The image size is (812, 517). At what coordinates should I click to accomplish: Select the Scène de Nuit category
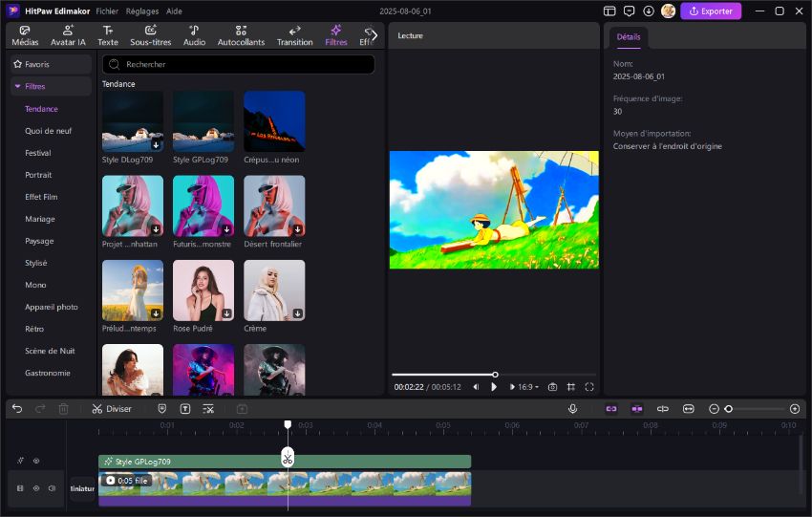[50, 352]
